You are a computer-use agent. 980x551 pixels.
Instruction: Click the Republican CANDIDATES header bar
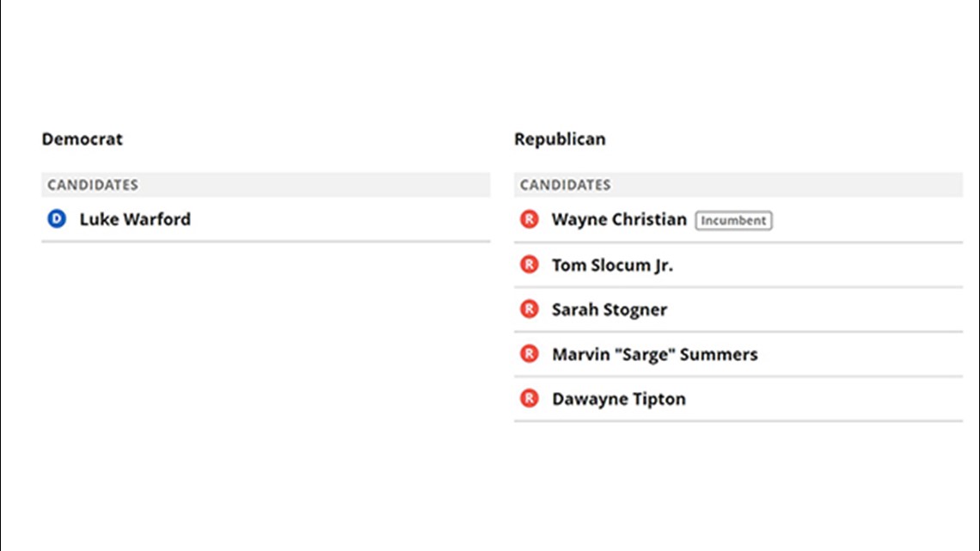[738, 185]
